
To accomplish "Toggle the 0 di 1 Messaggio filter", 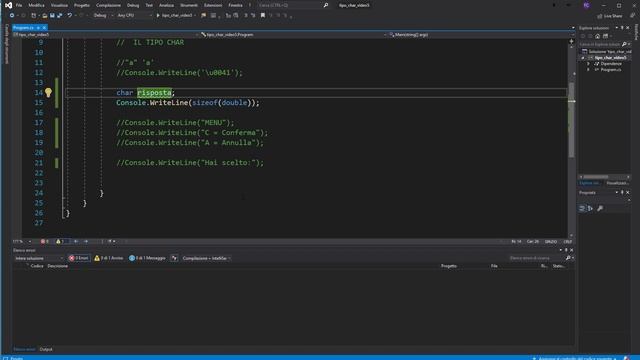I will point(147,258).
